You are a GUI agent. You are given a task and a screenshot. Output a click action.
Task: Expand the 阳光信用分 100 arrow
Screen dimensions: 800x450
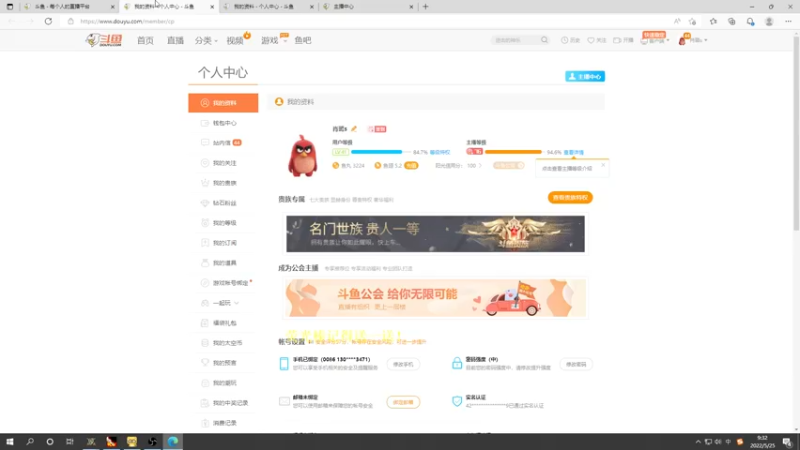click(x=480, y=166)
